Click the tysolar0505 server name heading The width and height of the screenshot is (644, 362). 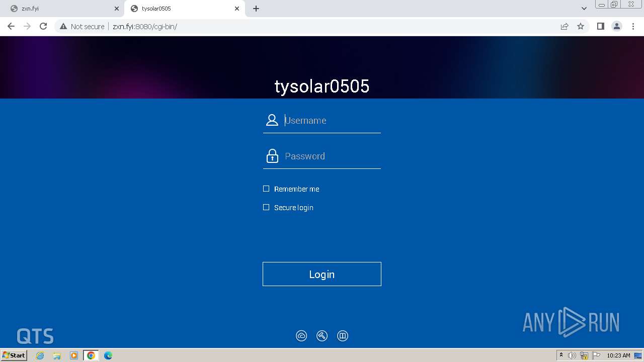[322, 86]
